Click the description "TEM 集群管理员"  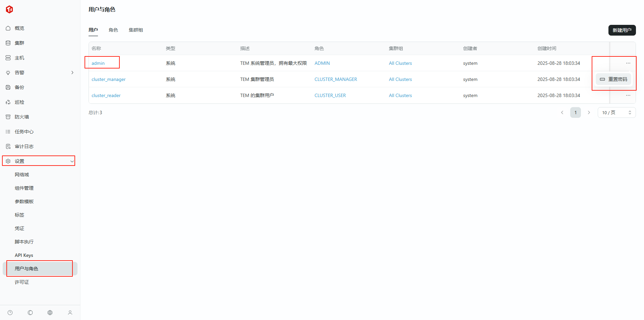(x=257, y=79)
